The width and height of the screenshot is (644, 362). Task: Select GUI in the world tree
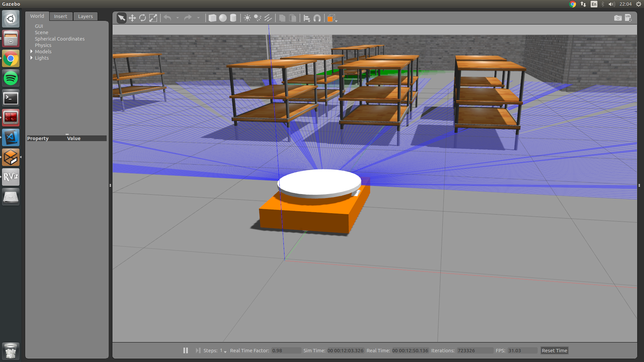pos(39,26)
